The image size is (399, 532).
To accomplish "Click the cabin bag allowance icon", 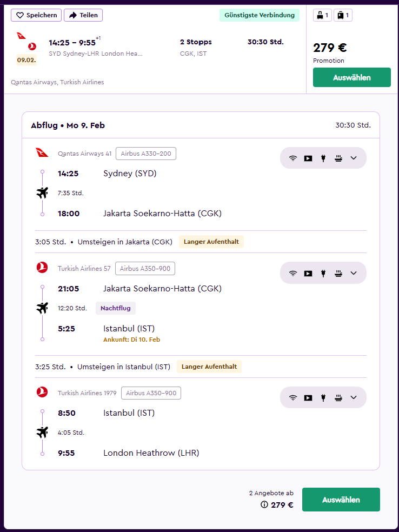I will 322,15.
